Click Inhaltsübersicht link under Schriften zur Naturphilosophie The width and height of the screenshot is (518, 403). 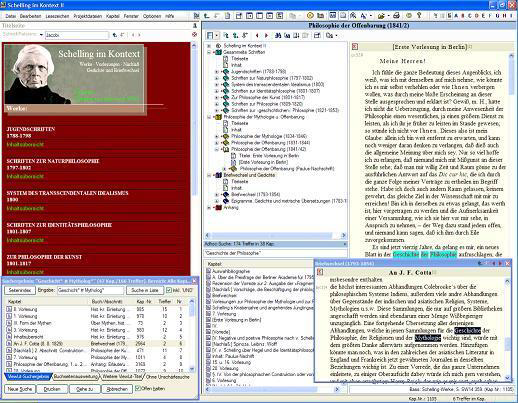[25, 176]
